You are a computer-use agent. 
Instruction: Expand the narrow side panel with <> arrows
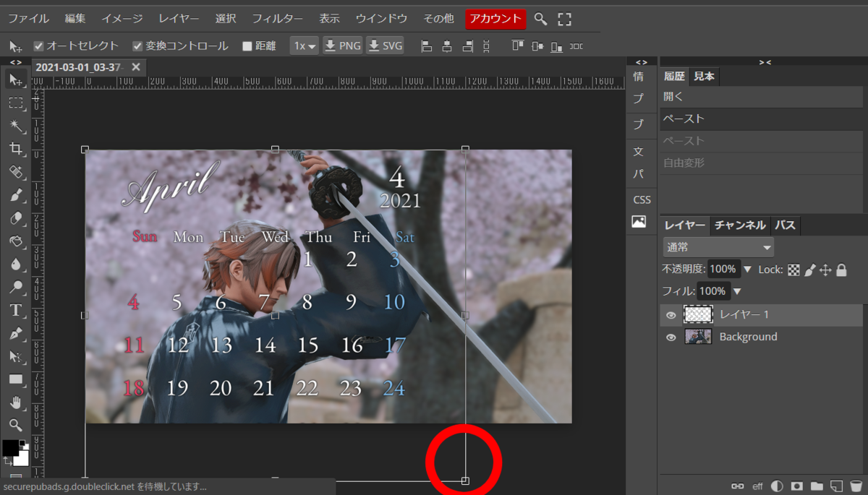pos(640,62)
